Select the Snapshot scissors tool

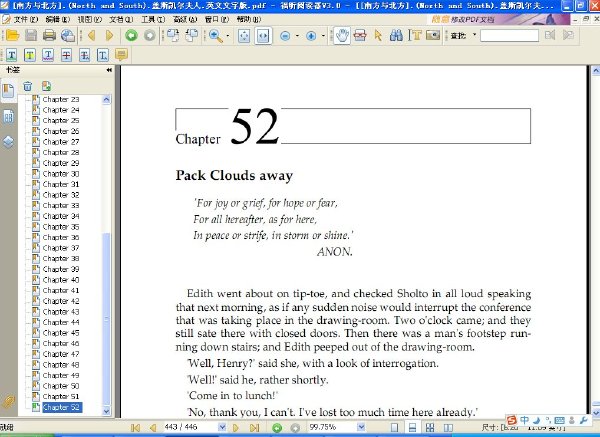click(x=360, y=36)
